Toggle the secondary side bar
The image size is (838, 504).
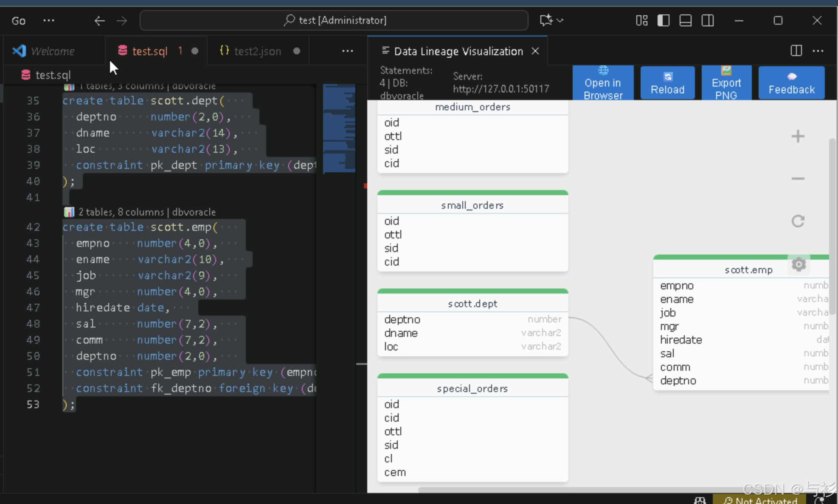707,20
